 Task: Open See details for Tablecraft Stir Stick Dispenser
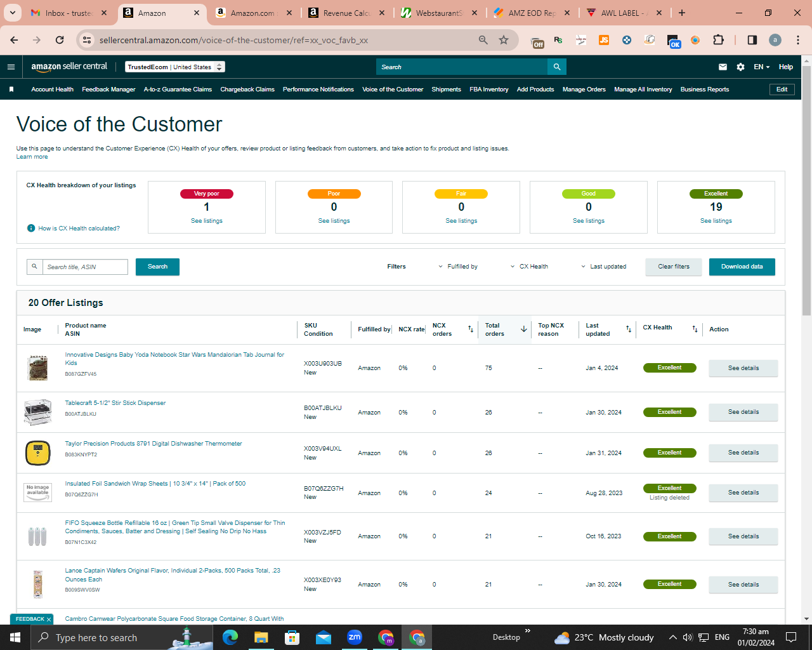click(x=743, y=412)
